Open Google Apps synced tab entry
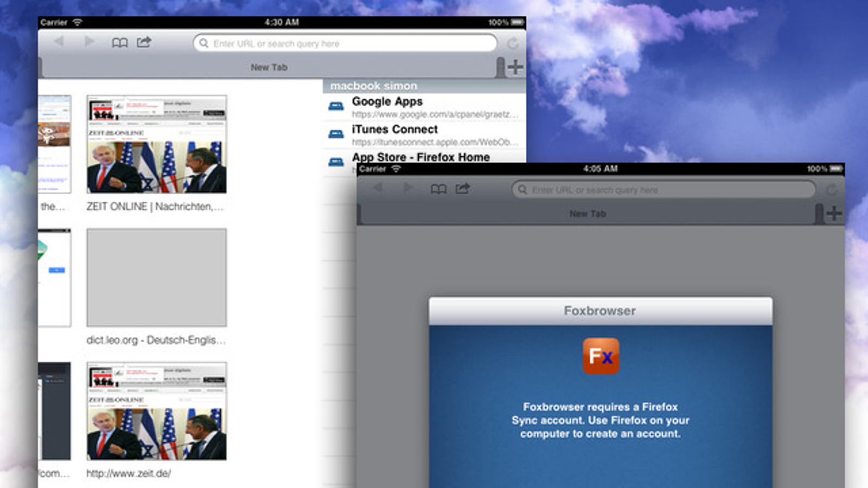Screen dimensions: 868x488 click(424, 107)
